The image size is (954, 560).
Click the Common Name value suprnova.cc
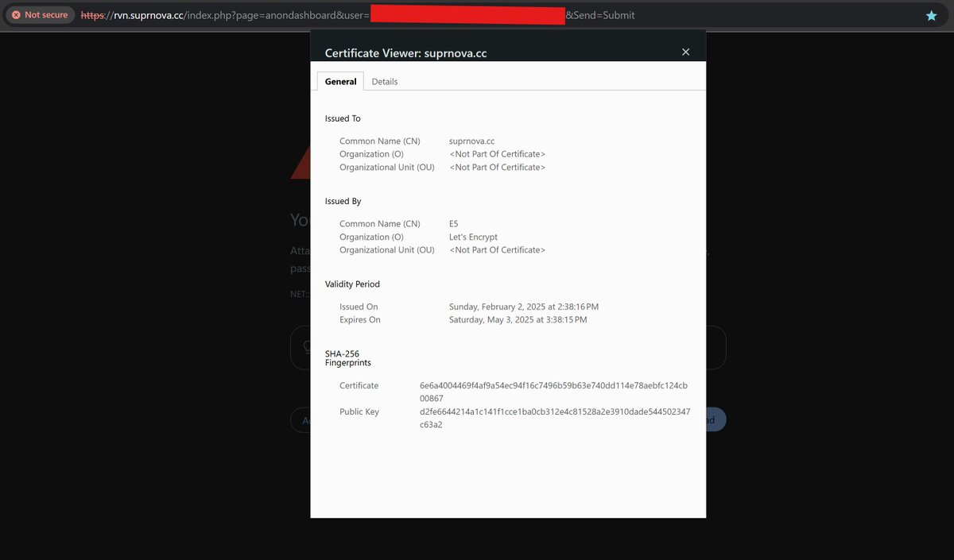click(x=471, y=141)
